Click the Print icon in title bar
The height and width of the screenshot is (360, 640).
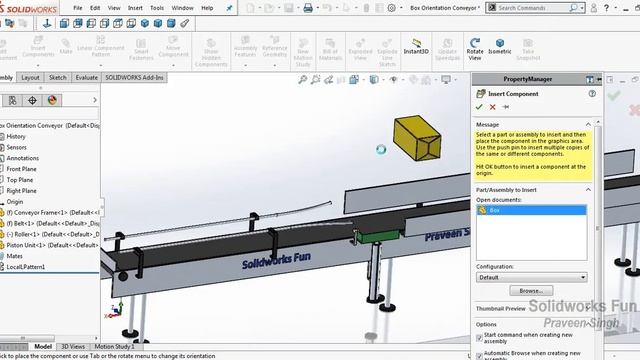[x=308, y=8]
